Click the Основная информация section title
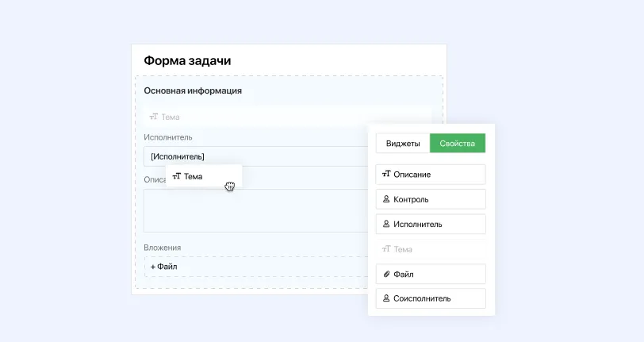This screenshot has height=342, width=644. click(x=193, y=90)
